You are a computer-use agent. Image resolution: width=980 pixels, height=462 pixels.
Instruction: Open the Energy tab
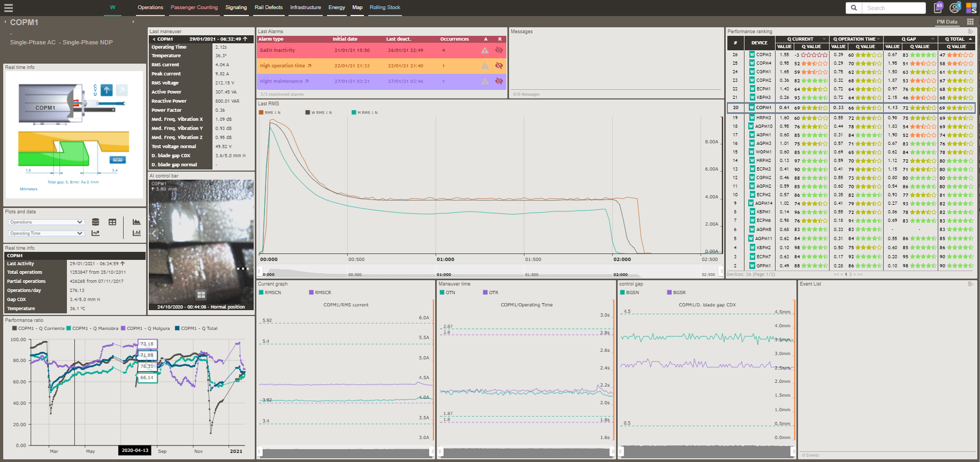coord(337,7)
